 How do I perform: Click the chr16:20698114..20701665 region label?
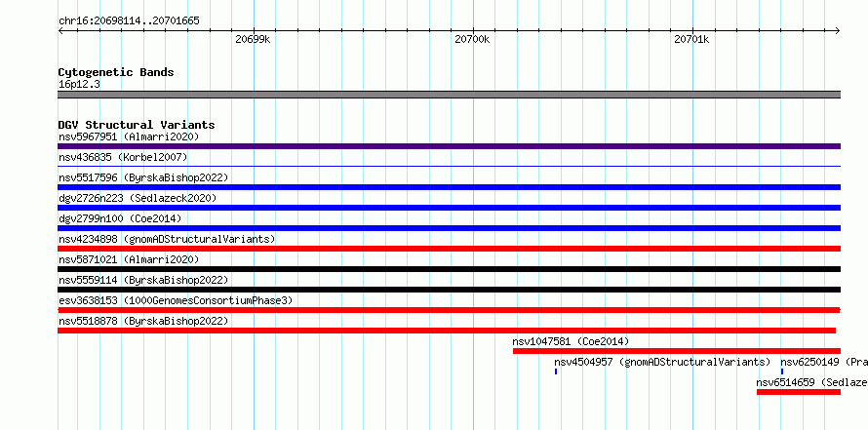129,21
